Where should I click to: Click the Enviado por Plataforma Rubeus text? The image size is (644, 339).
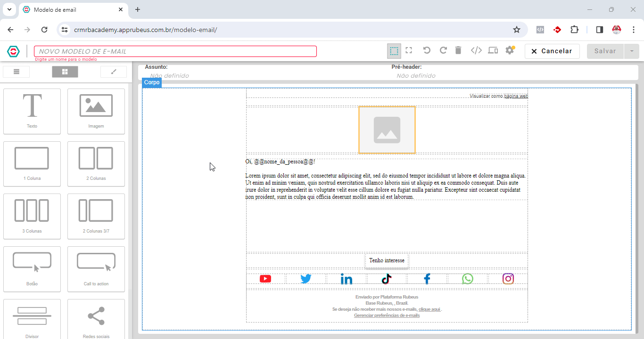tap(387, 297)
